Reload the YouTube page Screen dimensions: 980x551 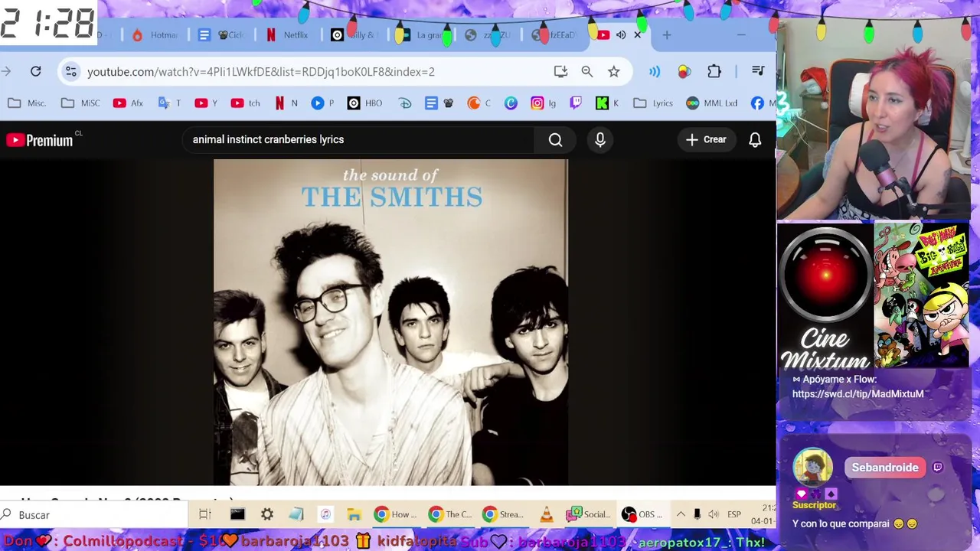coord(35,71)
